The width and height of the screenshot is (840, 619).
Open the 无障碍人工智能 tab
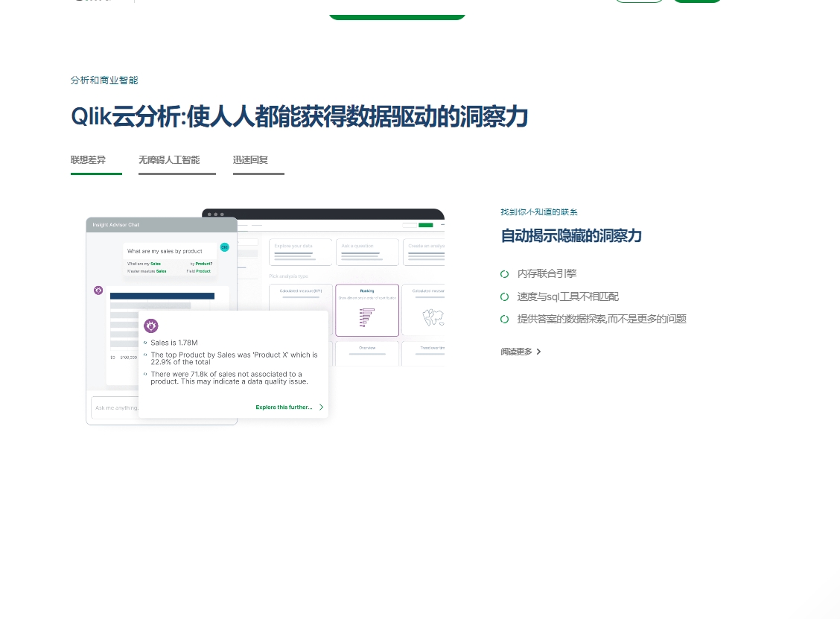coord(176,160)
